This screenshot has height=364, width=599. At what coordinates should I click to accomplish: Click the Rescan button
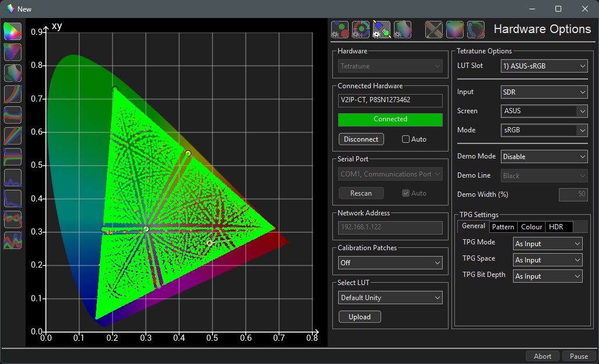click(361, 193)
